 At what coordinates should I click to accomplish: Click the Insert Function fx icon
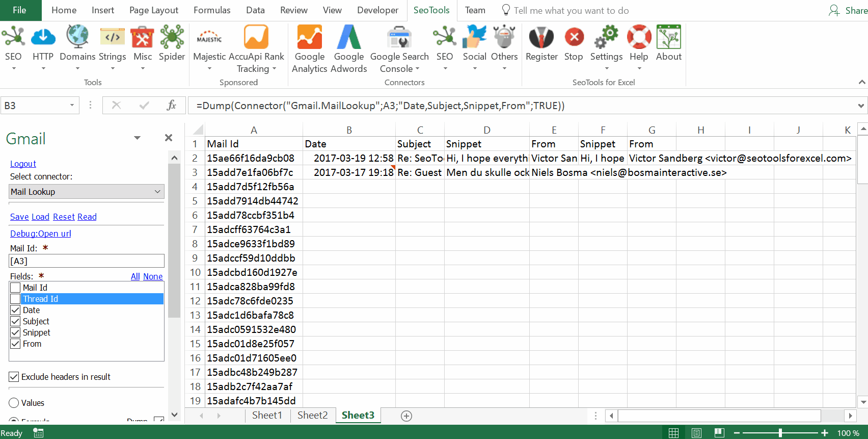[x=172, y=105]
